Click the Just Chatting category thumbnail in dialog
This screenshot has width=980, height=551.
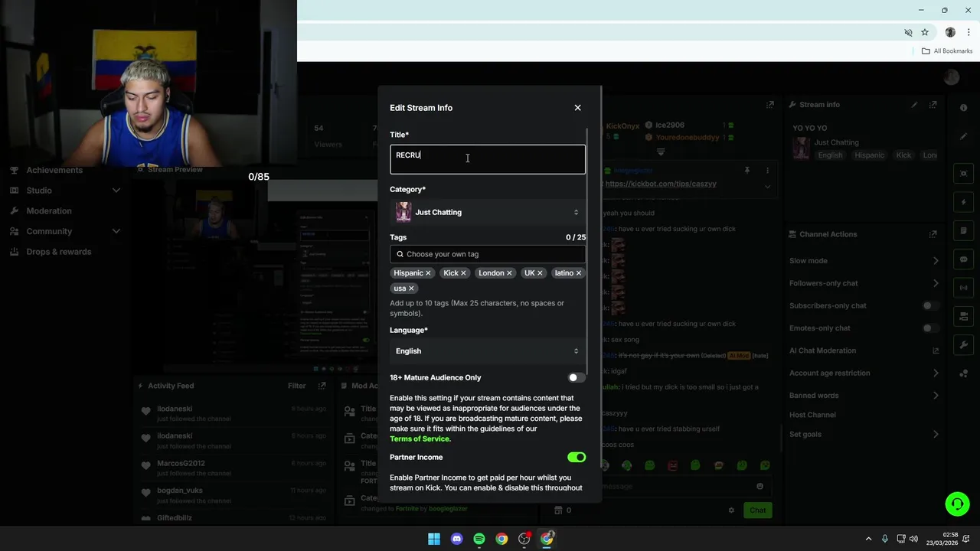tap(403, 212)
